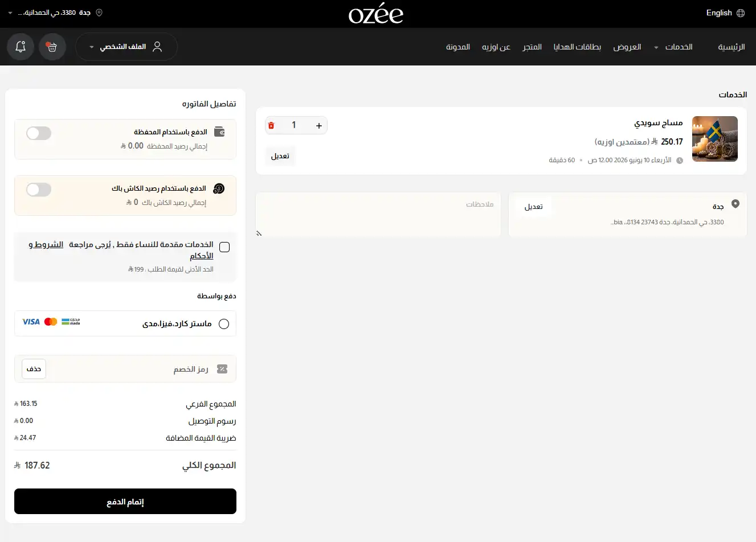Click the discount code ticket icon
Screen dimensions: 756x542
coord(222,369)
